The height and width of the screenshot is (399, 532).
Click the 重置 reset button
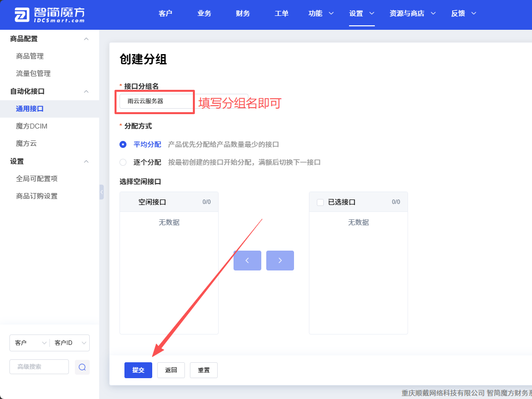coord(204,370)
